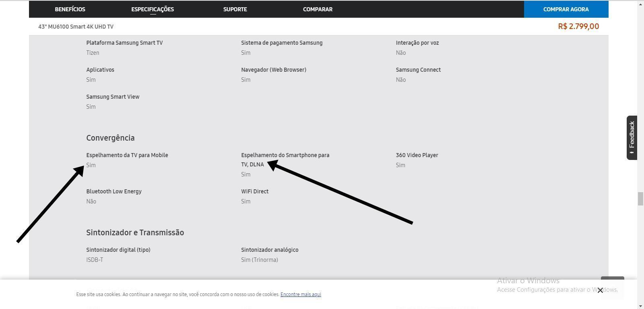Open the Comparar tab
This screenshot has height=309, width=644.
(x=318, y=9)
